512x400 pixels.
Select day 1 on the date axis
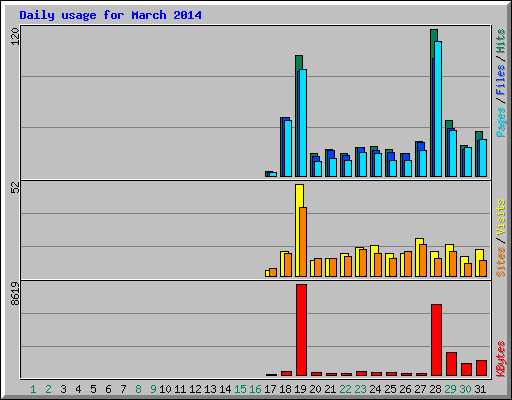click(33, 389)
